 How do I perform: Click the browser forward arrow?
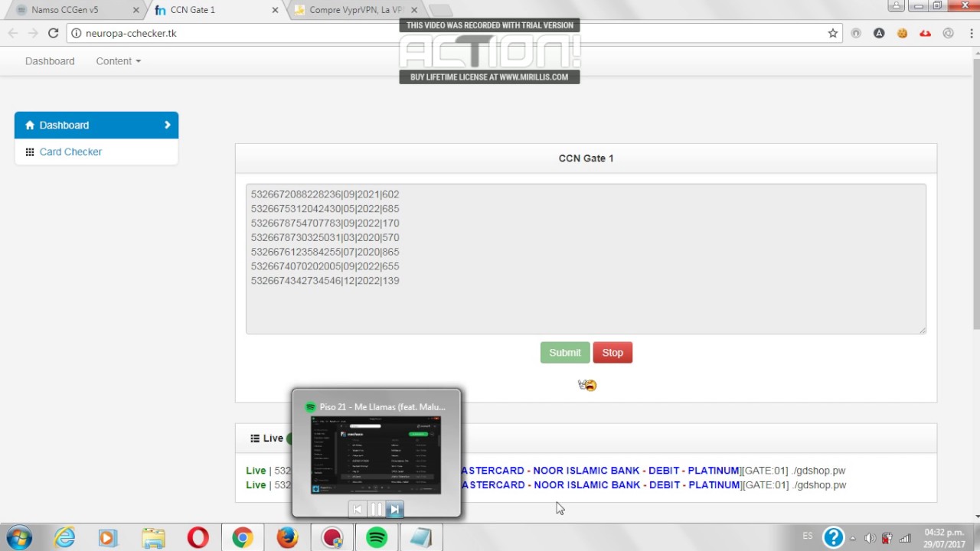coord(33,33)
